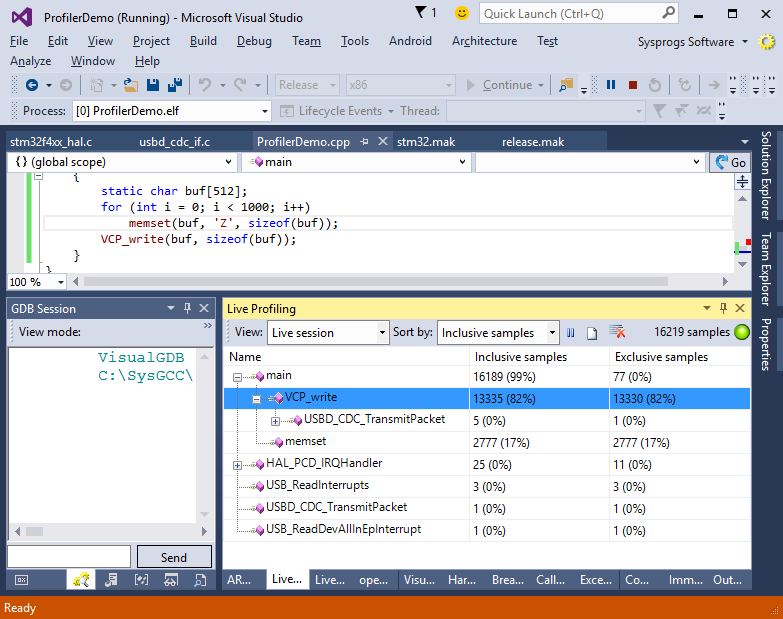Viewport: 783px width, 619px height.
Task: Clear profiling data with red X icon
Action: pos(617,333)
